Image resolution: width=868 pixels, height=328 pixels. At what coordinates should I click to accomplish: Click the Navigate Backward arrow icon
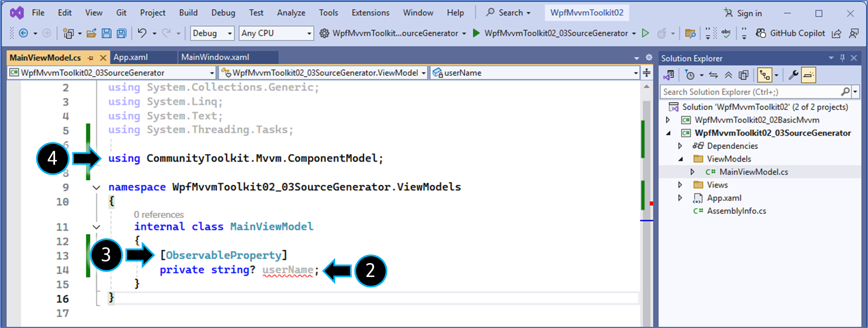pos(23,34)
